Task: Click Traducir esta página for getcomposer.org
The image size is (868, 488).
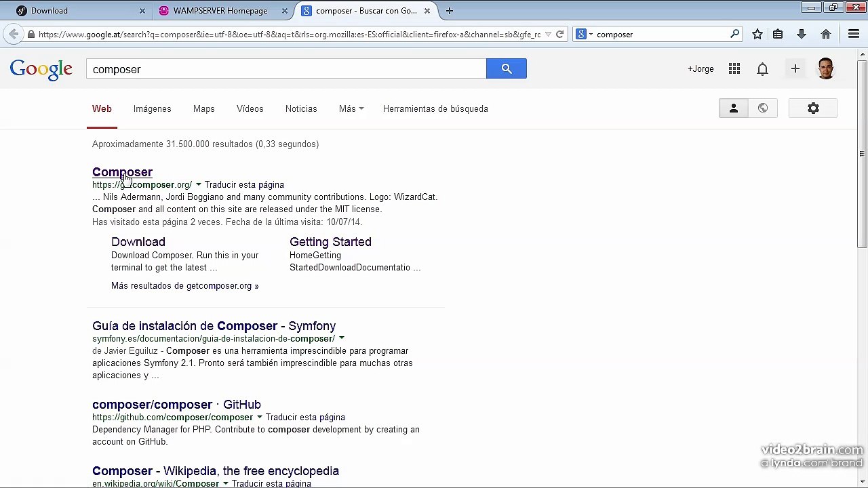Action: [244, 185]
